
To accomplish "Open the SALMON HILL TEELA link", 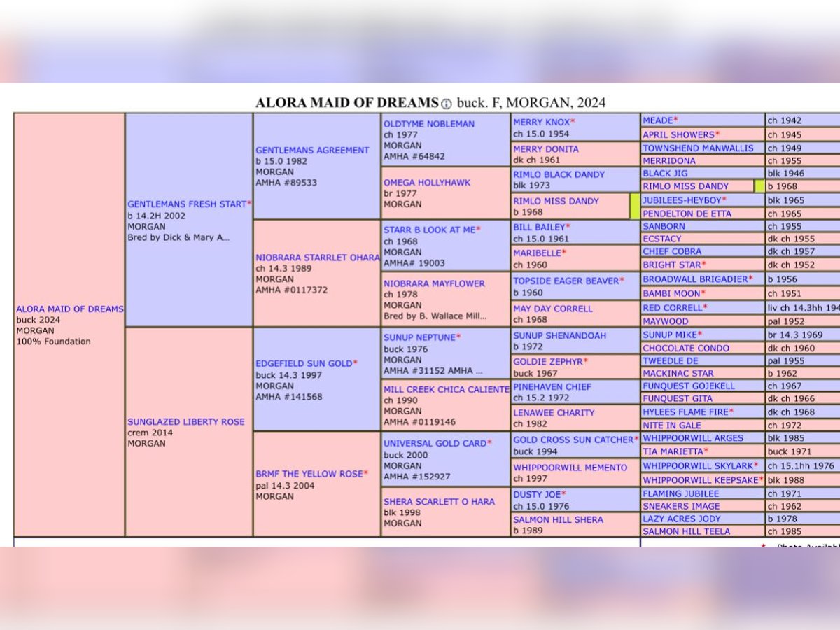I will 686,531.
